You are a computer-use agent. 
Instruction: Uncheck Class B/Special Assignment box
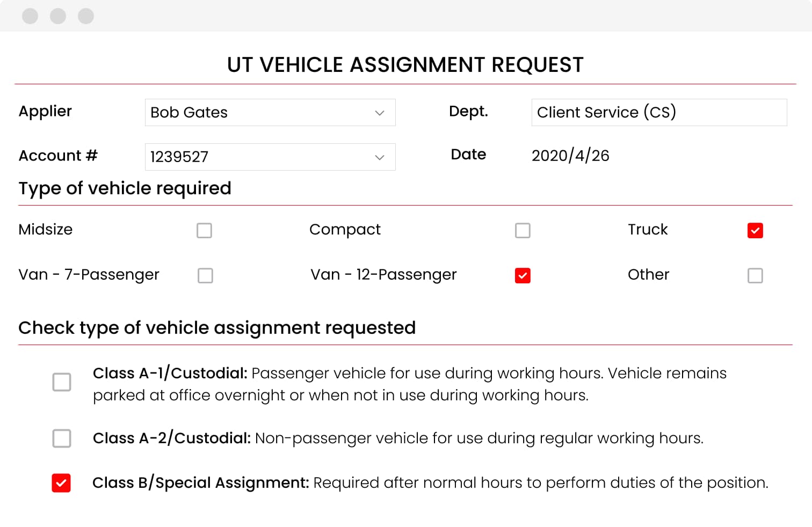(61, 483)
